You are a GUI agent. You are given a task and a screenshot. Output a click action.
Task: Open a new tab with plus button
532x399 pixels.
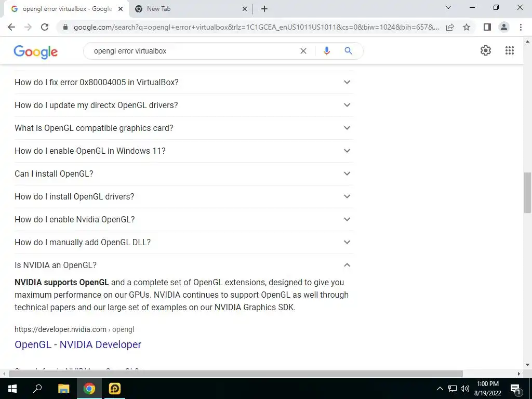tap(264, 9)
